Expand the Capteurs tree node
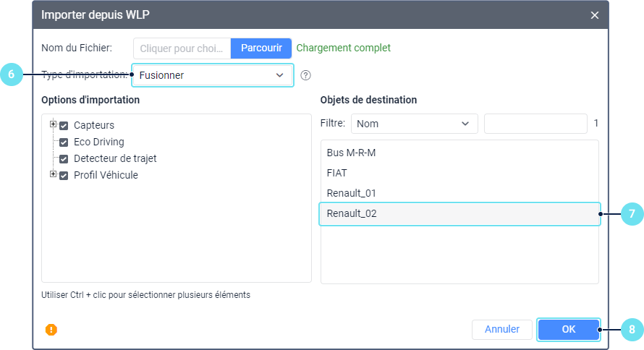Screen dimensions: 644x350 [53, 125]
